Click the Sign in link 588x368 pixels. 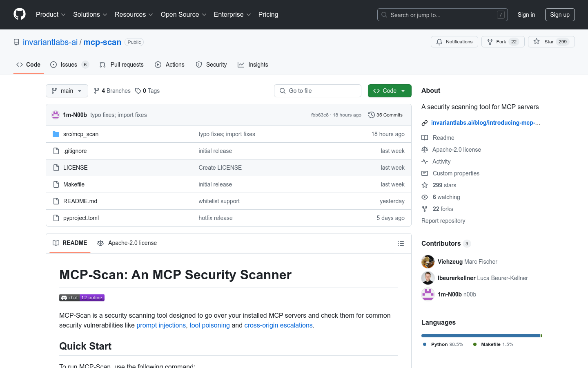[x=526, y=15]
